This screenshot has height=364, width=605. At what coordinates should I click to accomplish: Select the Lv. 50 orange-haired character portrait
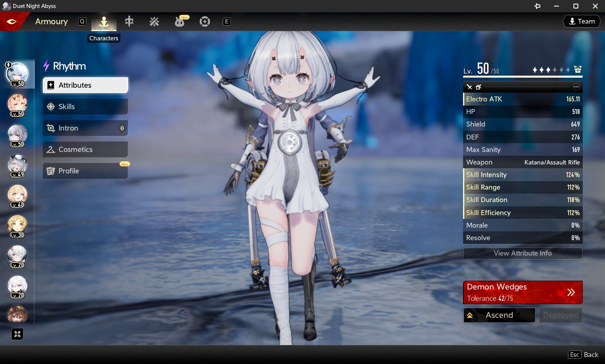tap(17, 105)
